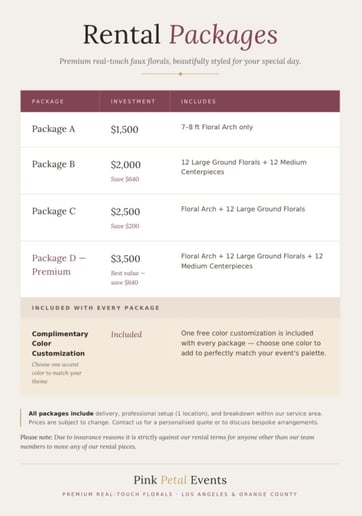The width and height of the screenshot is (362, 516).
Task: Select the INVESTMENT column header
Action: click(x=133, y=101)
